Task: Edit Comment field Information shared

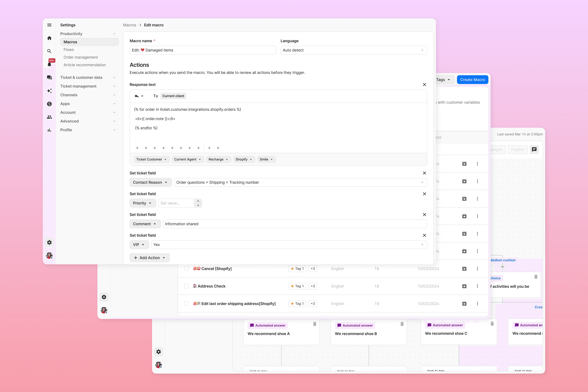Action: coord(295,224)
